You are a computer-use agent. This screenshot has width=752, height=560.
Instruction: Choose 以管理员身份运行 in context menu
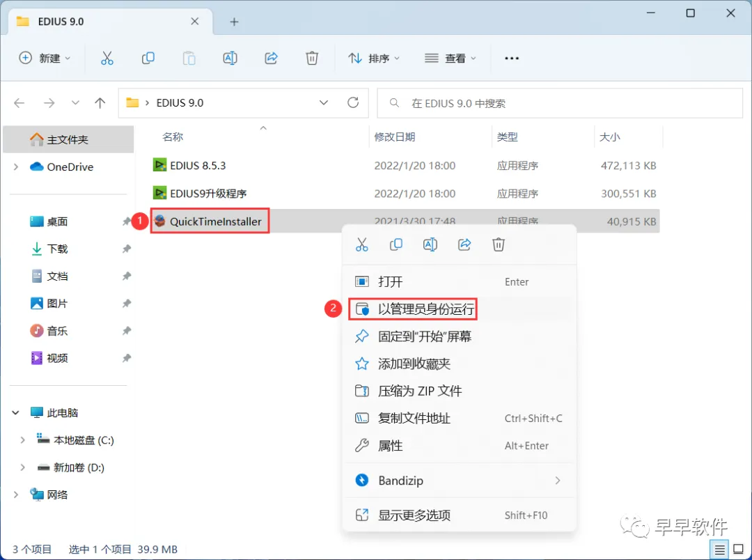coord(460,309)
